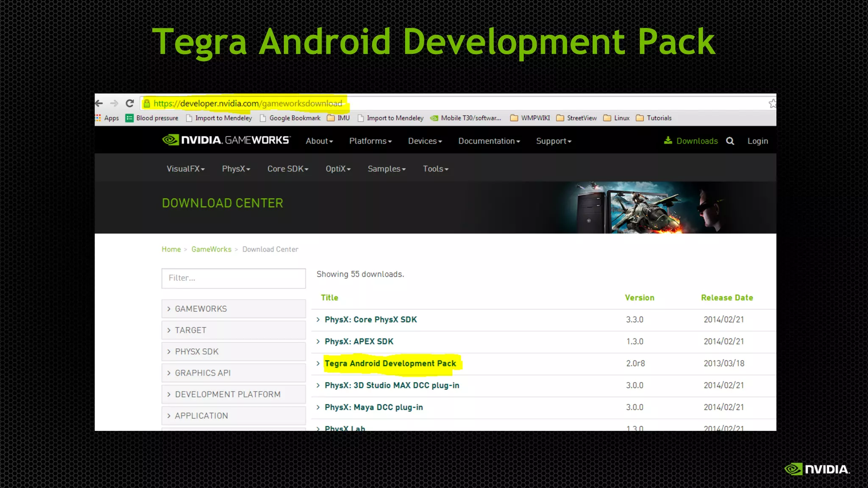Image resolution: width=868 pixels, height=488 pixels.
Task: Click the Home breadcrumb link
Action: (x=171, y=250)
